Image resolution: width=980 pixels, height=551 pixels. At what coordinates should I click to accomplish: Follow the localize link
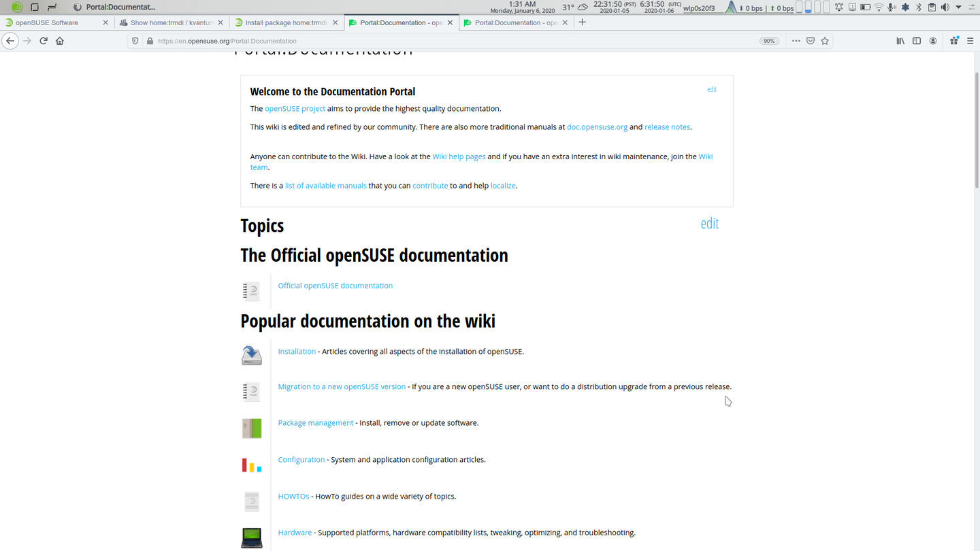tap(503, 186)
